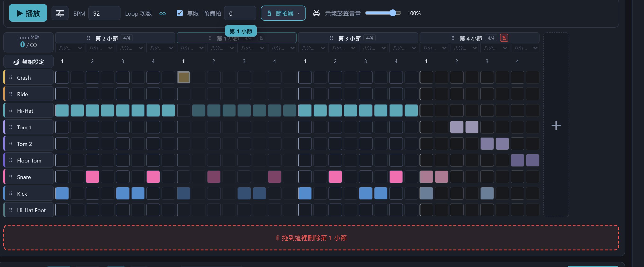Click the Kick row drag handle
Image resolution: width=644 pixels, height=267 pixels.
coord(11,193)
